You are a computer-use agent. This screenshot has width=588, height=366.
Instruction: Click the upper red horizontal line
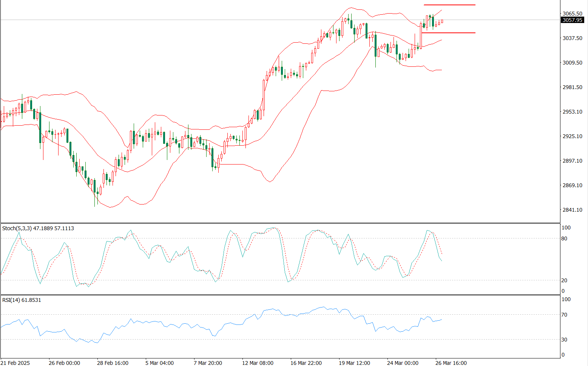click(449, 5)
